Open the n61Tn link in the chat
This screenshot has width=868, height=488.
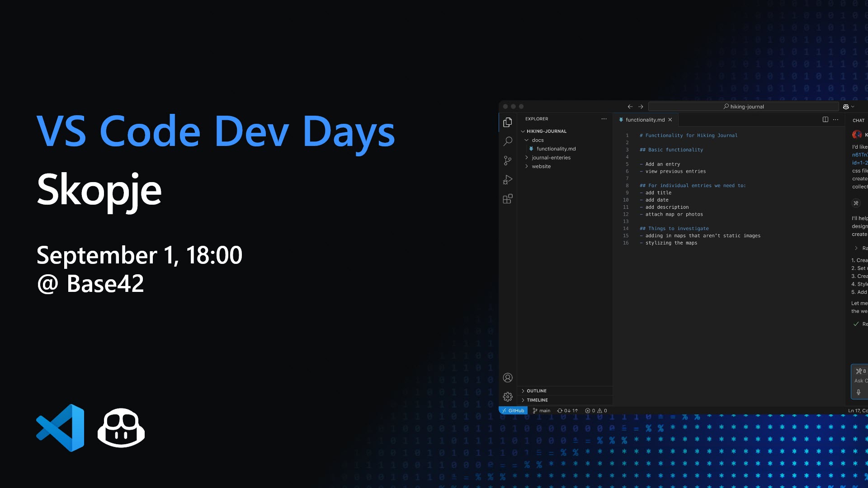tap(860, 155)
